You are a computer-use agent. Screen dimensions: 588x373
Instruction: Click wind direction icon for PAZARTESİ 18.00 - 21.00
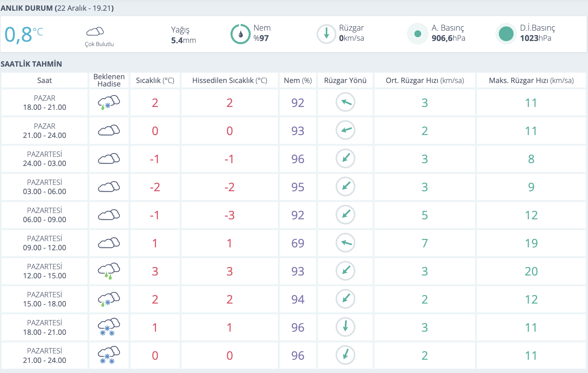pos(345,327)
